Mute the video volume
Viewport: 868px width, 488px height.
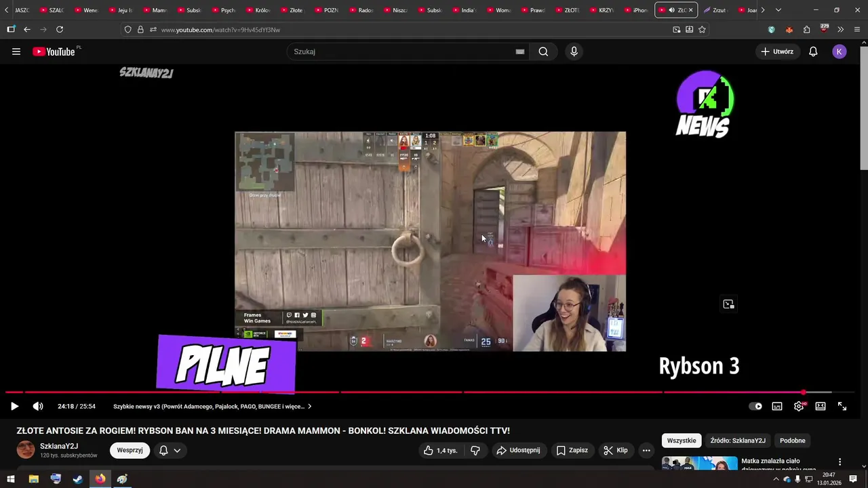coord(38,407)
